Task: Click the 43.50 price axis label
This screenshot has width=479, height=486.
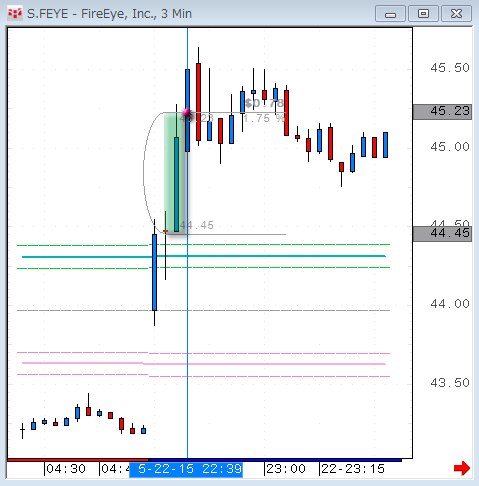Action: click(450, 383)
